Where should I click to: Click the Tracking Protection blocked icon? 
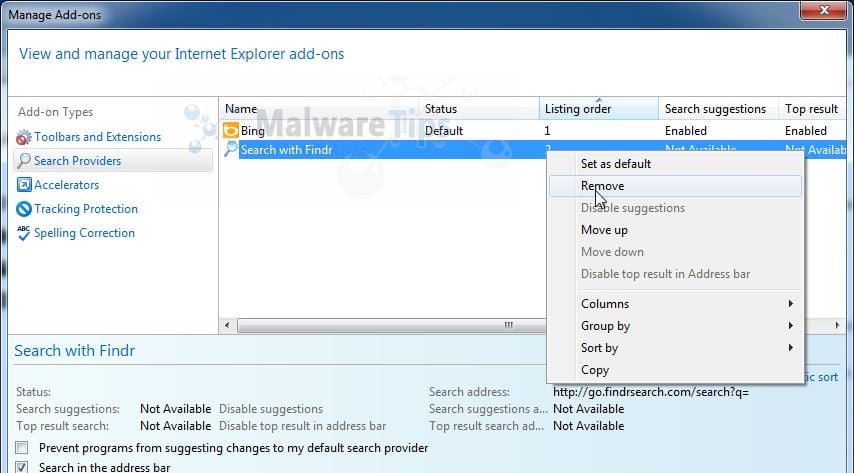tap(24, 209)
